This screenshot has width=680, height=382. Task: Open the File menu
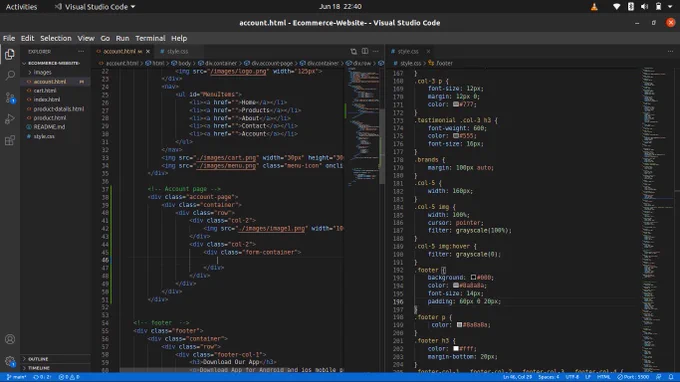point(9,38)
